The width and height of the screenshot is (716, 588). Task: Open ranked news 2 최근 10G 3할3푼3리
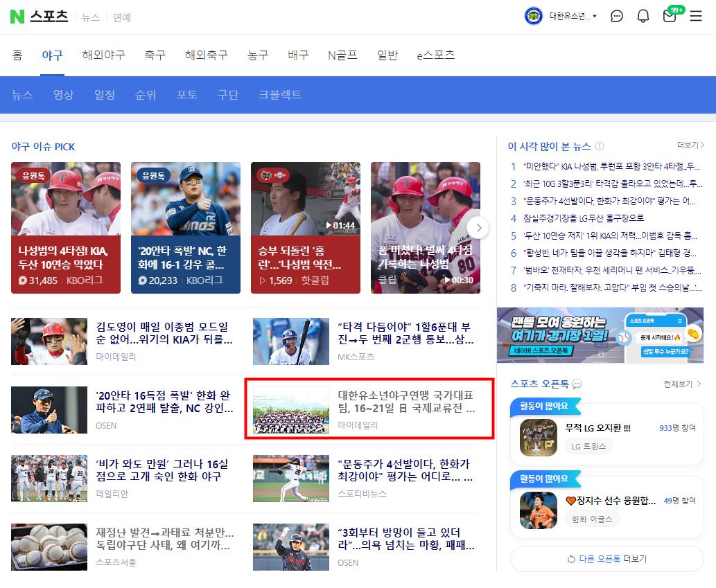[613, 184]
